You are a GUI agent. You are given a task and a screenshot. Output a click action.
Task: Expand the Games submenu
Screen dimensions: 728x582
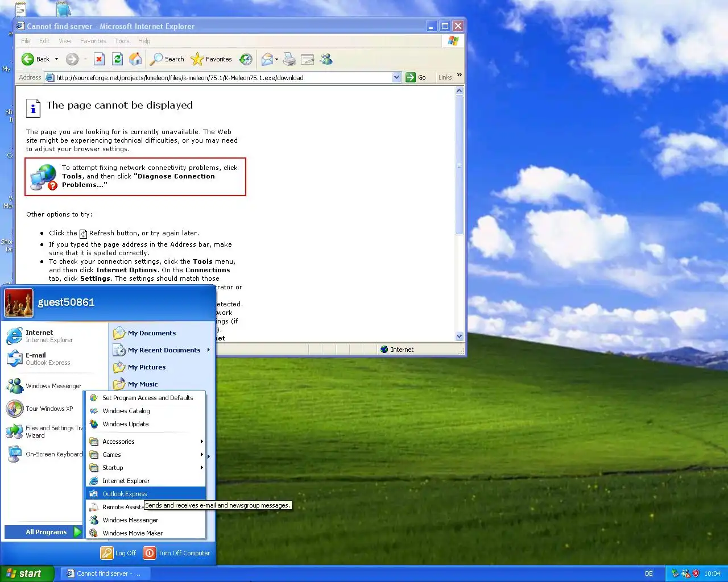(x=146, y=455)
